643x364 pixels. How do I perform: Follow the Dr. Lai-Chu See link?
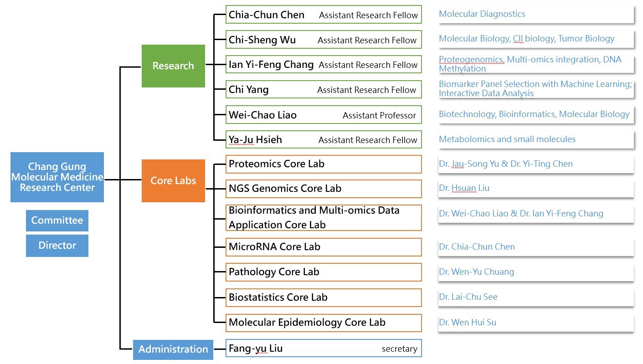click(x=468, y=297)
